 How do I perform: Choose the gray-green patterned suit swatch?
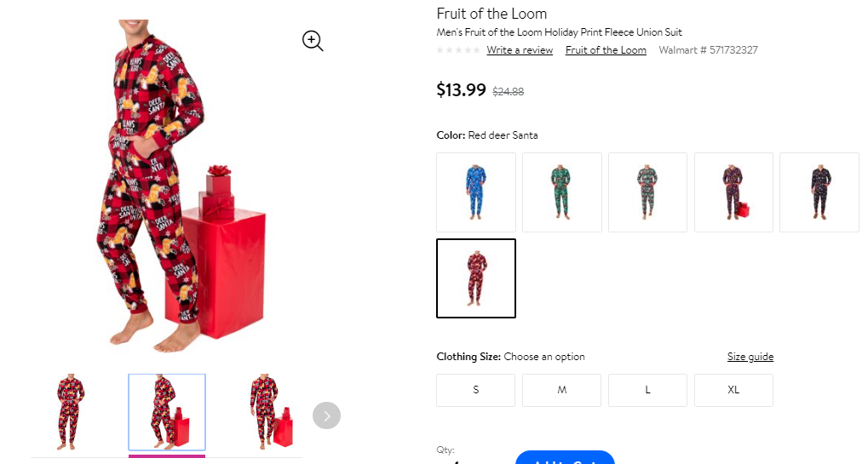click(x=647, y=192)
